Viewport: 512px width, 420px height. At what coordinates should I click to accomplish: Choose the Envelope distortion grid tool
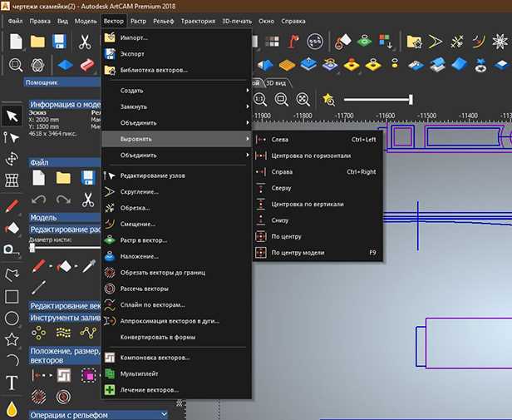tap(12, 180)
